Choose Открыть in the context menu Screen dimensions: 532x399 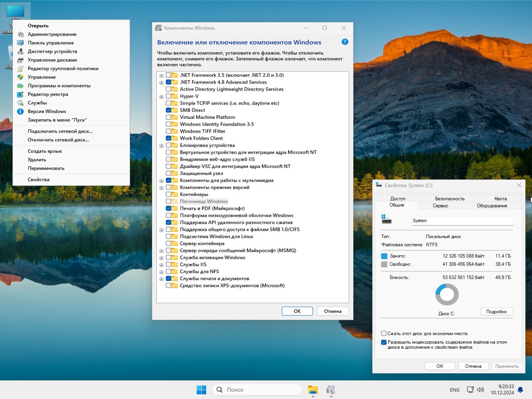tap(71, 26)
